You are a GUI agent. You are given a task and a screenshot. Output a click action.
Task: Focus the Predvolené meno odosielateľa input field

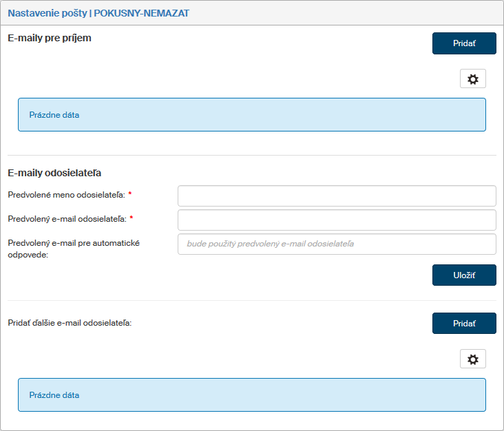337,196
